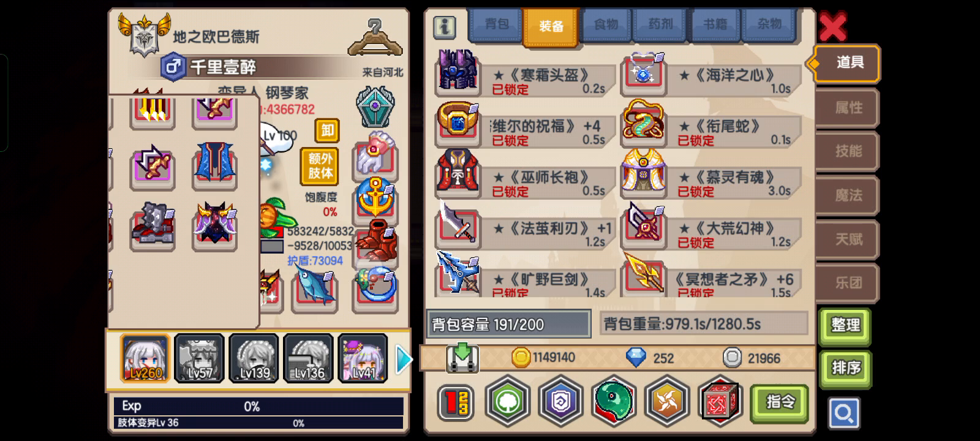This screenshot has width=980, height=441.
Task: Click the 指令 command button
Action: pos(780,402)
